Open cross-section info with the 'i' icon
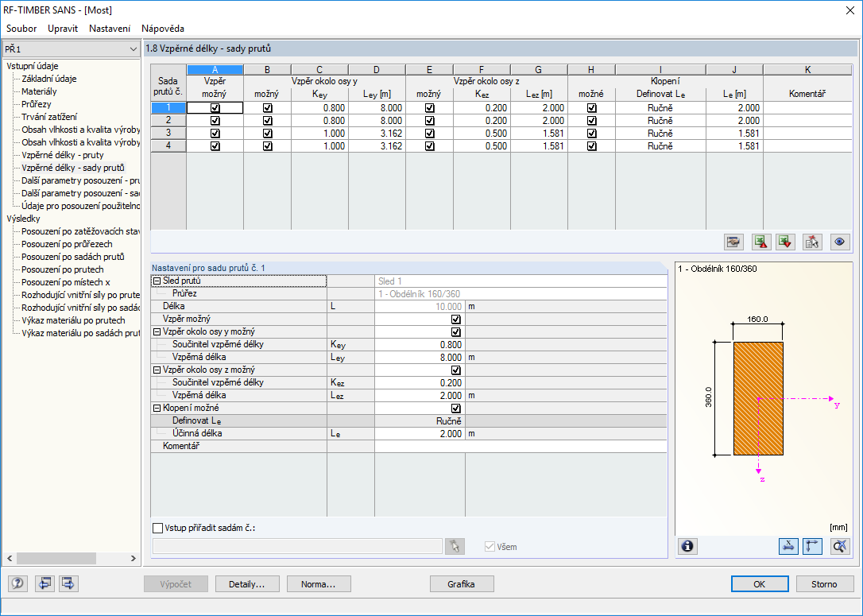 tap(687, 546)
